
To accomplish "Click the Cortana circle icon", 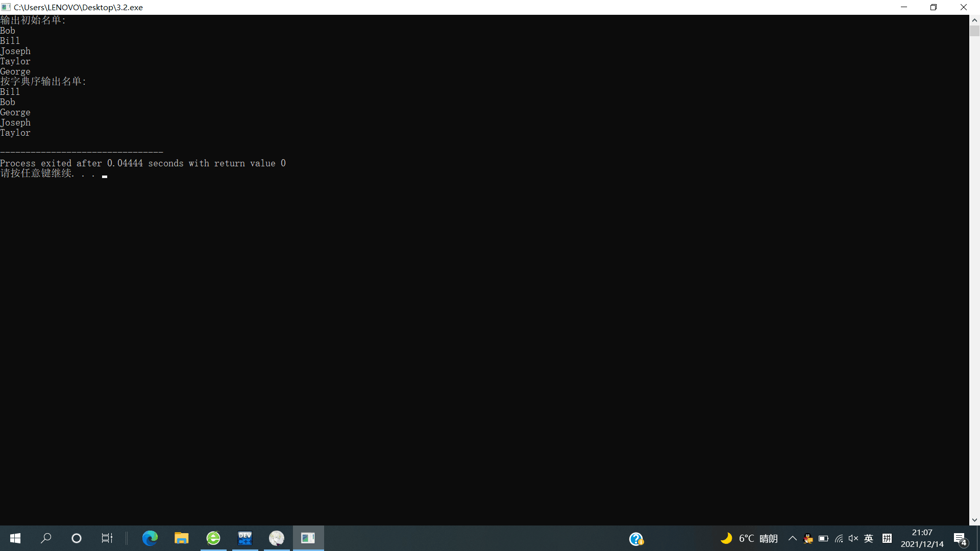I will click(x=77, y=538).
